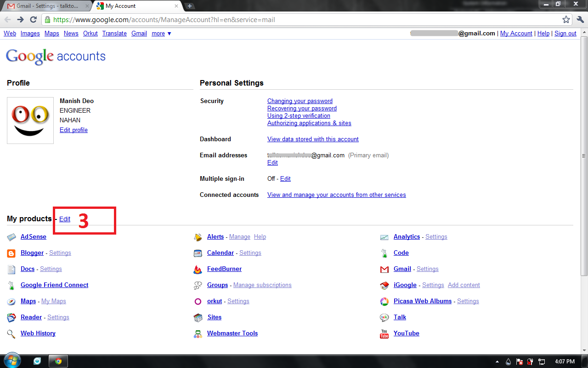
Task: Click the iGoogle house icon
Action: point(384,285)
